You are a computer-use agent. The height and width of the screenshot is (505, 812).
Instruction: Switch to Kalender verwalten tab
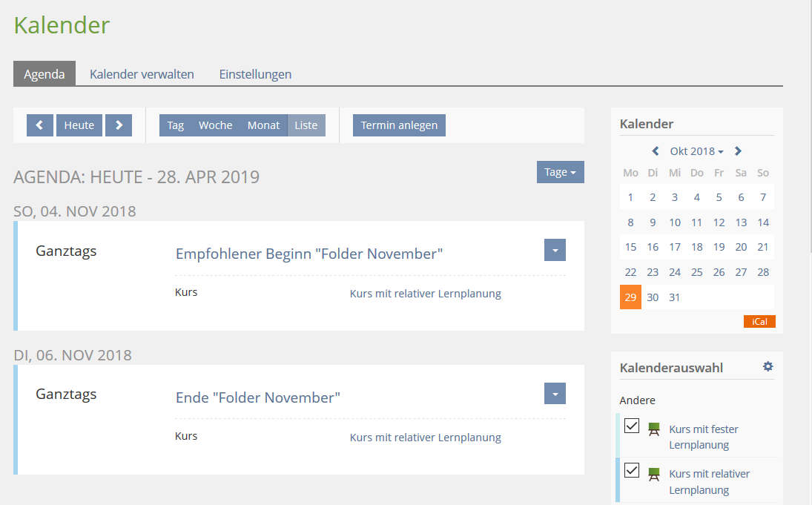click(x=142, y=74)
